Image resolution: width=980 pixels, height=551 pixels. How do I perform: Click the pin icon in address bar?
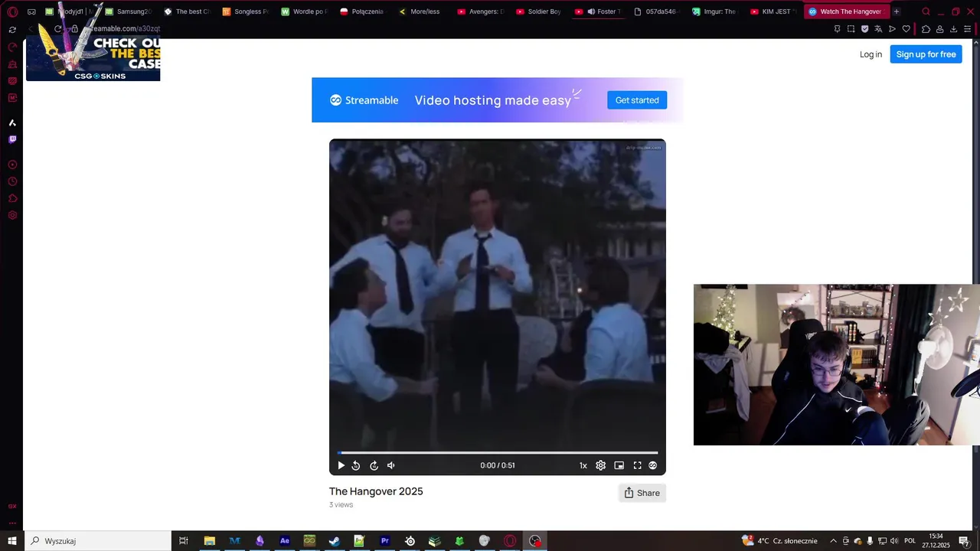(837, 29)
